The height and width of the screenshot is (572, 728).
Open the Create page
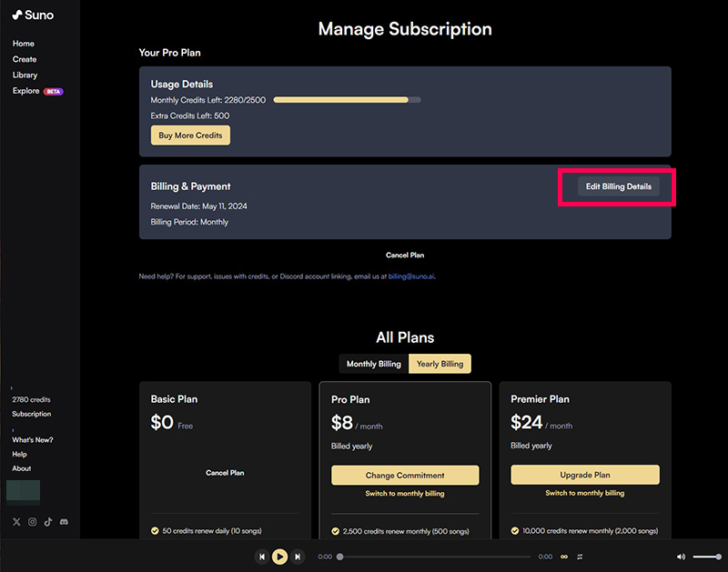[25, 59]
